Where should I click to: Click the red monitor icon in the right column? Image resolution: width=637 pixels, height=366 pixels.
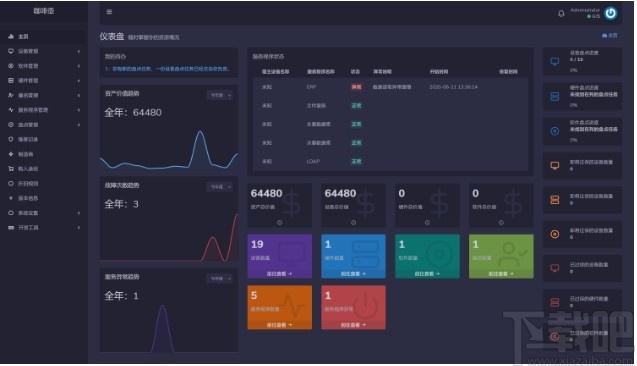pos(555,268)
